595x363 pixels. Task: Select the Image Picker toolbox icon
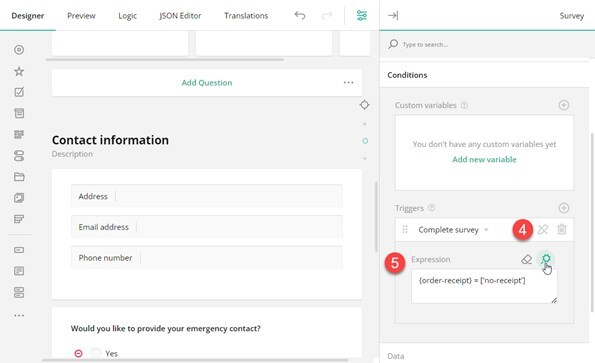click(x=19, y=198)
